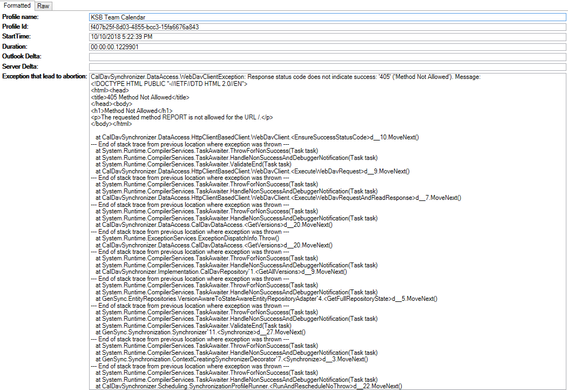Viewport: 568px width, 390px height.
Task: Click the 'Duration:' label
Action: coord(14,46)
